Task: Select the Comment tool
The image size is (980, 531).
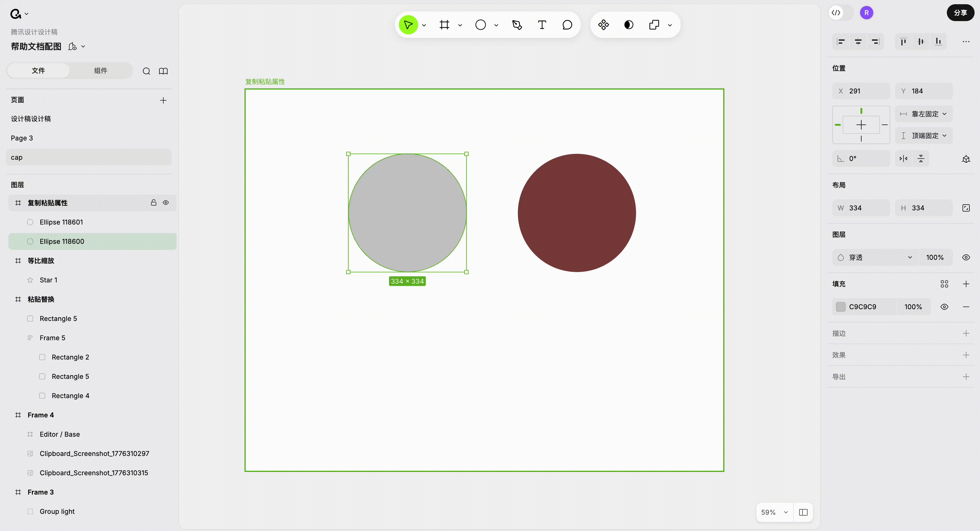Action: pyautogui.click(x=567, y=25)
